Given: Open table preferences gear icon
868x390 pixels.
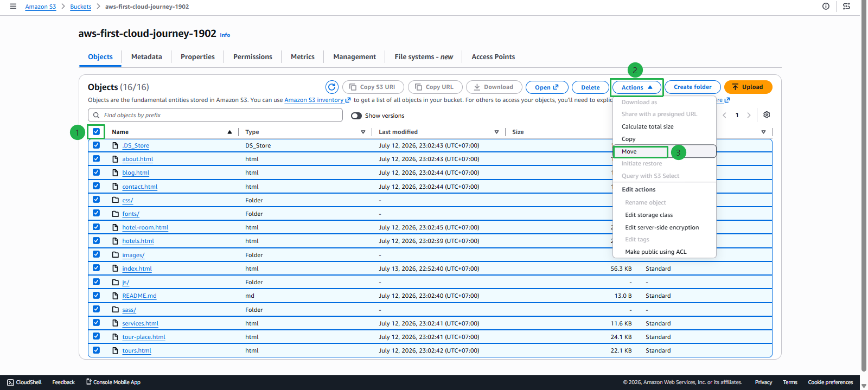Looking at the screenshot, I should pos(767,115).
